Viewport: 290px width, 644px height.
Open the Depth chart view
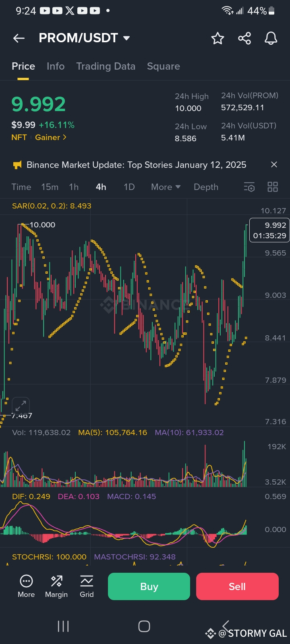point(206,187)
